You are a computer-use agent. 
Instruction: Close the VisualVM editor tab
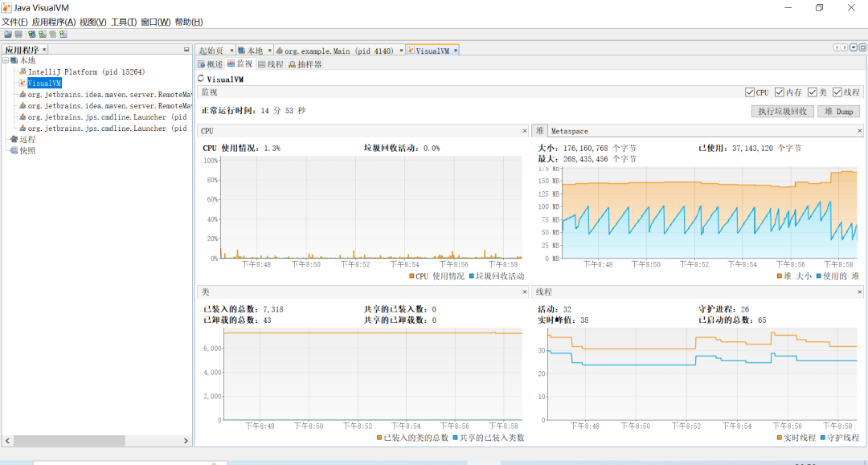456,51
